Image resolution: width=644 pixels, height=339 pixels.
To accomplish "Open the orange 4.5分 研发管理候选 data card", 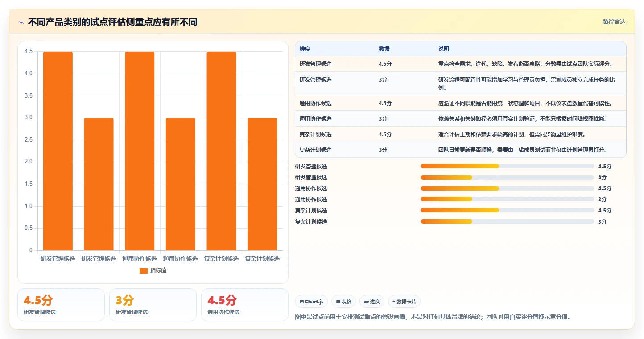I will point(61,305).
